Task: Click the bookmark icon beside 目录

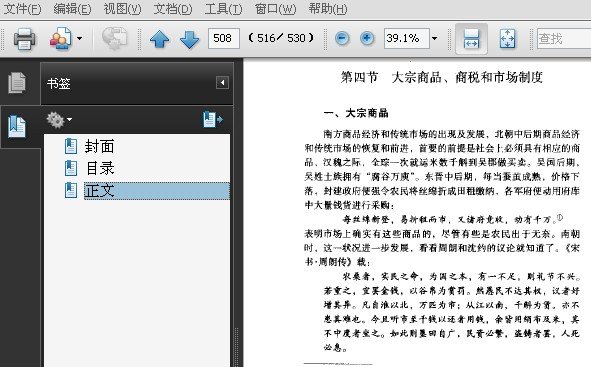Action: 71,168
